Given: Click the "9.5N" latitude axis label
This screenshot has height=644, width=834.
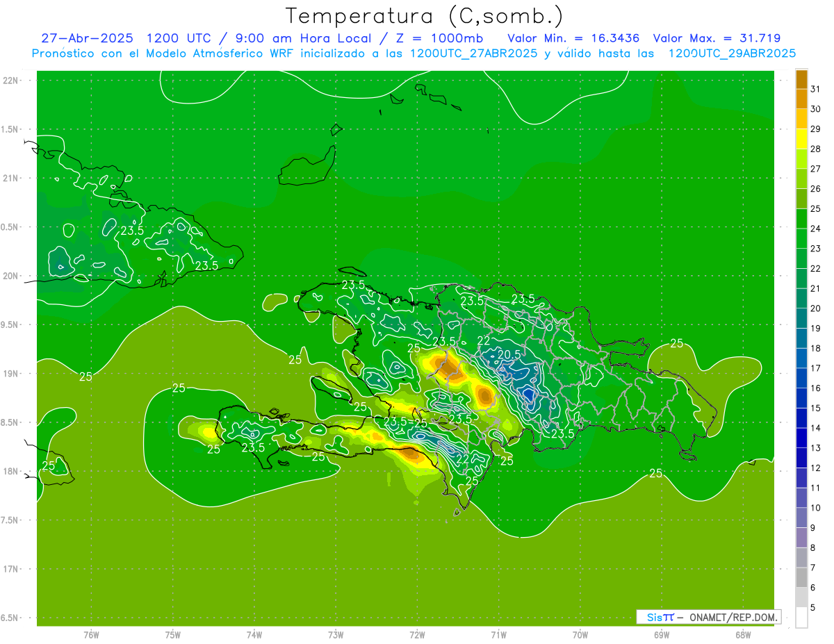Looking at the screenshot, I should coord(11,324).
